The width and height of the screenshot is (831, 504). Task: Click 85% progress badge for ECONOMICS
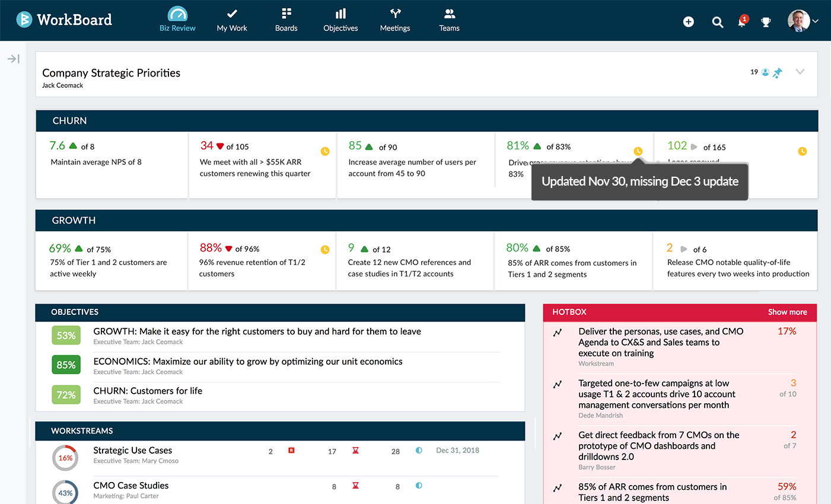pos(66,365)
